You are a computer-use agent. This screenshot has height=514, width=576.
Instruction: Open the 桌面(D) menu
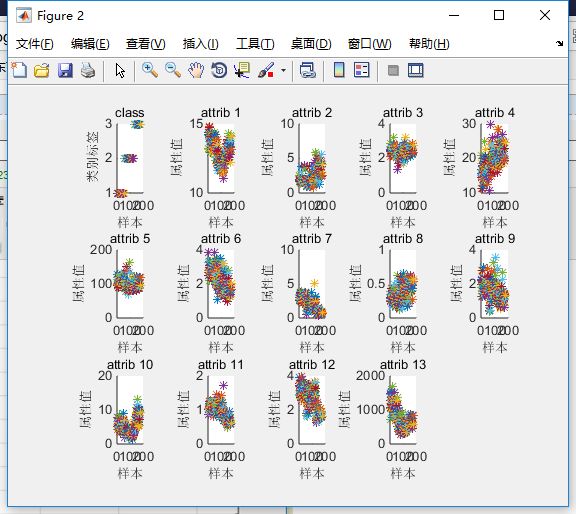311,44
